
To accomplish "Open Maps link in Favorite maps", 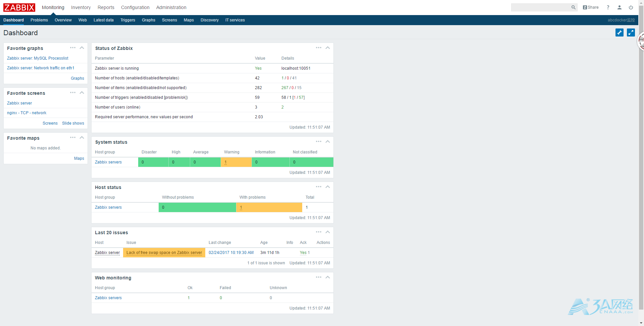I will pos(79,158).
